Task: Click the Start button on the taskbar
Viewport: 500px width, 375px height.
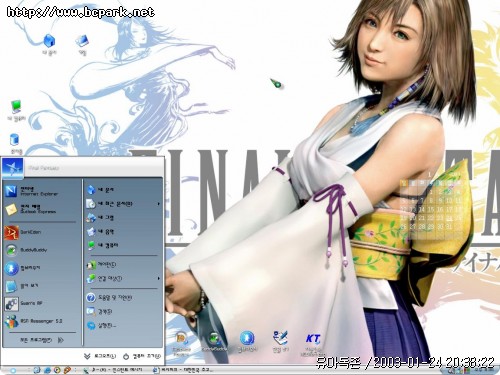Action: pos(13,371)
